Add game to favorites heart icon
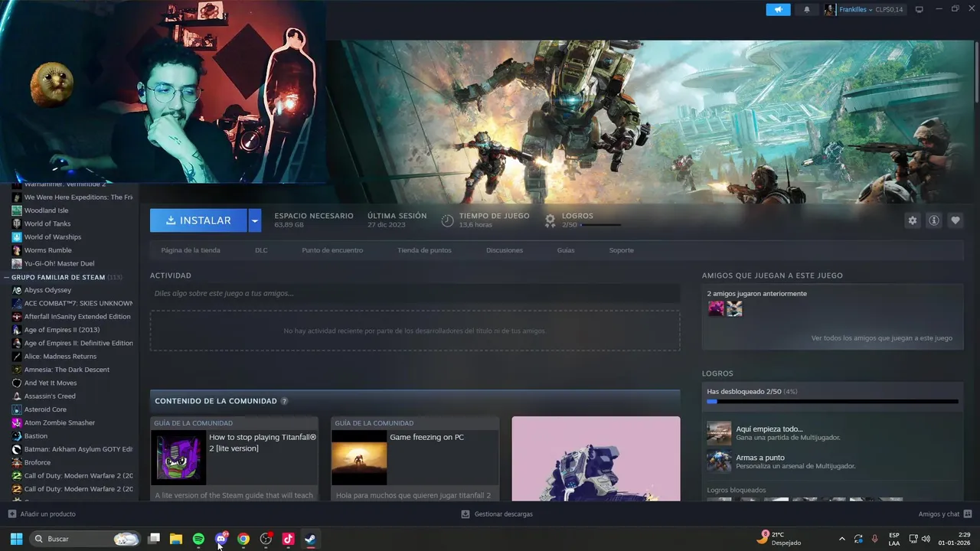This screenshot has width=980, height=551. coord(955,220)
